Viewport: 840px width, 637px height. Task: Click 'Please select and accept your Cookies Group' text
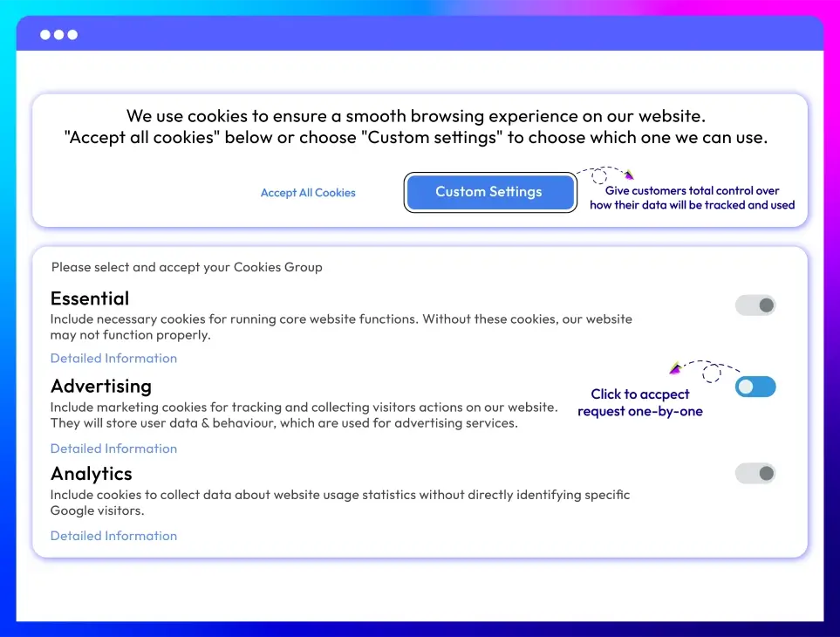pos(187,267)
